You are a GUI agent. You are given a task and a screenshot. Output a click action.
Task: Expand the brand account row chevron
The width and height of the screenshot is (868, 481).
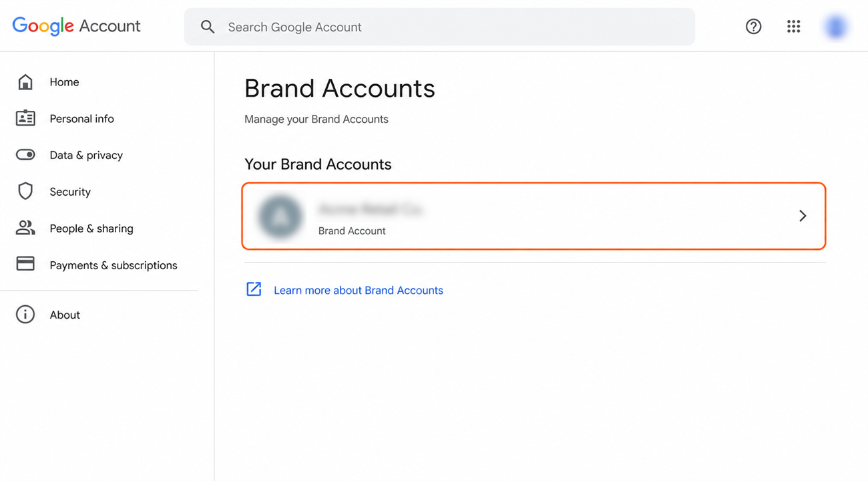[803, 216]
